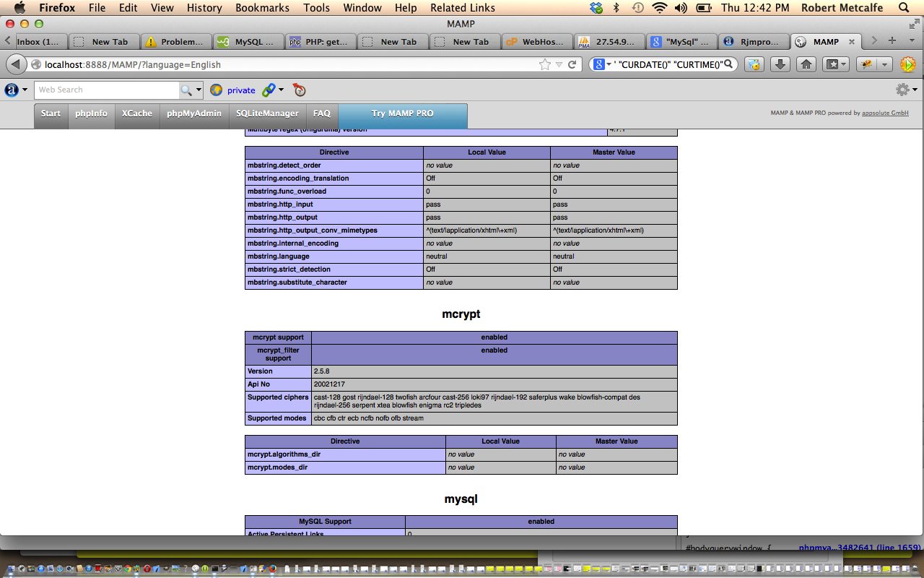Click the stopwatch toolbar icon

coord(300,90)
